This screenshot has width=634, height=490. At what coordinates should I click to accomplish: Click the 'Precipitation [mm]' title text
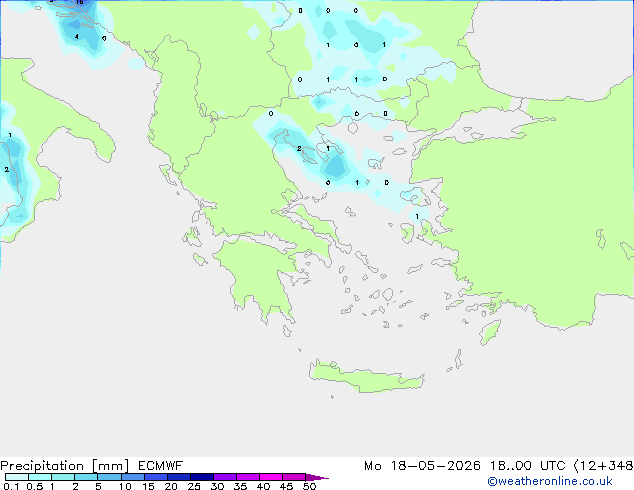[65, 466]
